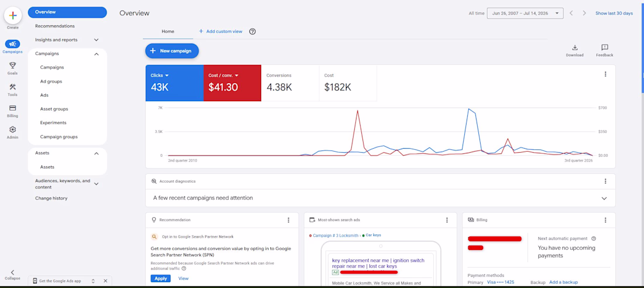The height and width of the screenshot is (288, 644).
Task: Open Ads in side menu
Action: (44, 95)
